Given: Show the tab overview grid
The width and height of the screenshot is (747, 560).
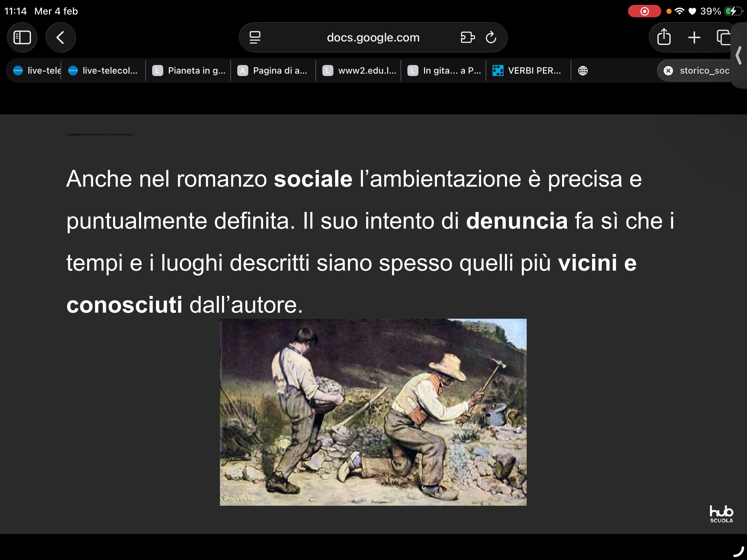Looking at the screenshot, I should tap(723, 37).
